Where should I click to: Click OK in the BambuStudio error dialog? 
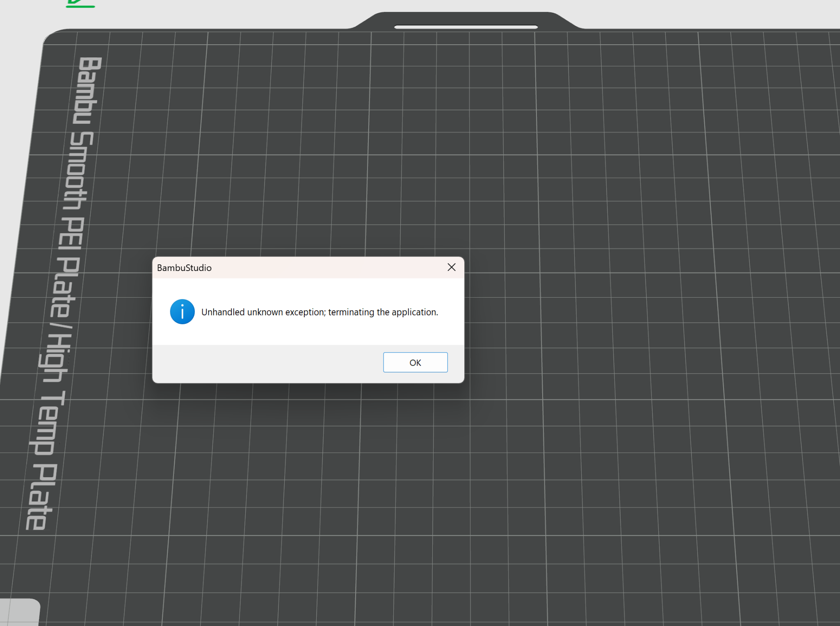pos(415,362)
